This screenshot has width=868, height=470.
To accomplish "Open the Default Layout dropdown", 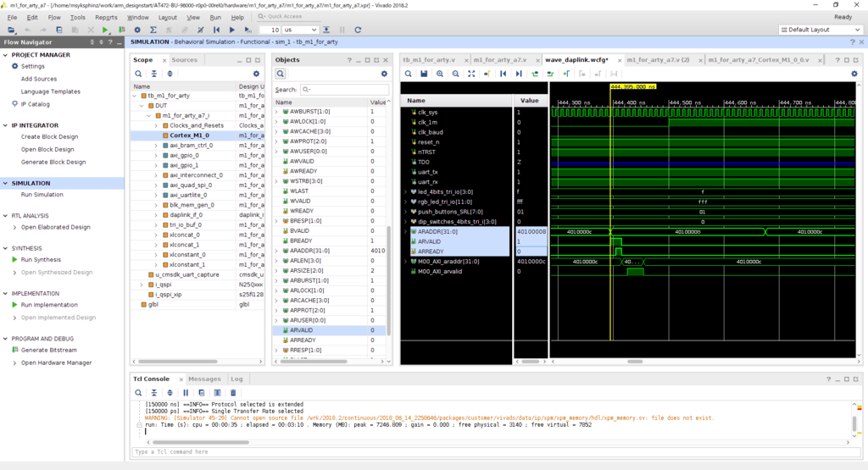I will click(821, 30).
